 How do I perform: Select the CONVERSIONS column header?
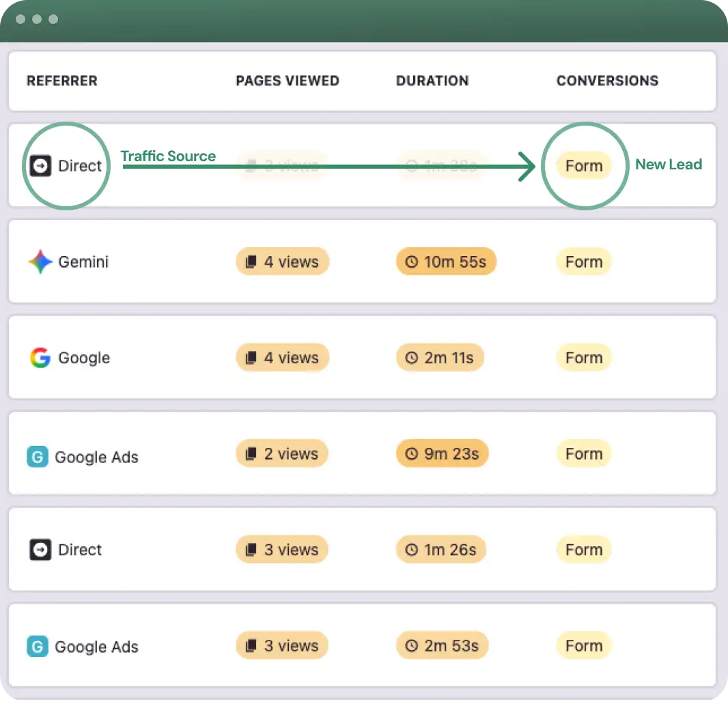click(607, 81)
